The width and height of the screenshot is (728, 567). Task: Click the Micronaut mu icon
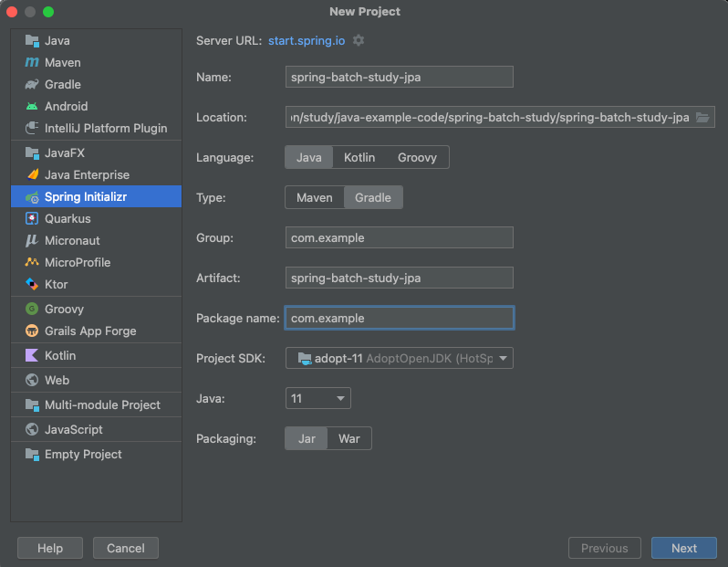32,240
